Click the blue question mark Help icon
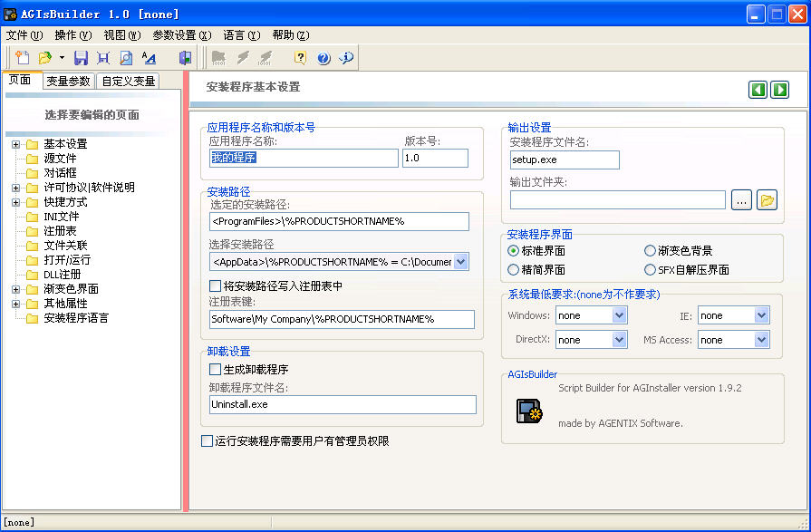This screenshot has width=811, height=532. coord(323,58)
